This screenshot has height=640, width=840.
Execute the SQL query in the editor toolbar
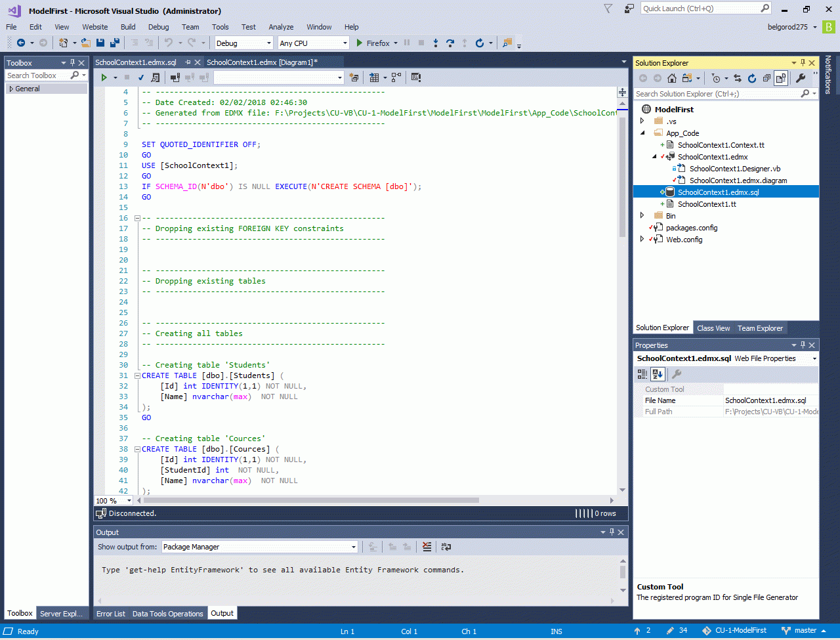pyautogui.click(x=104, y=77)
